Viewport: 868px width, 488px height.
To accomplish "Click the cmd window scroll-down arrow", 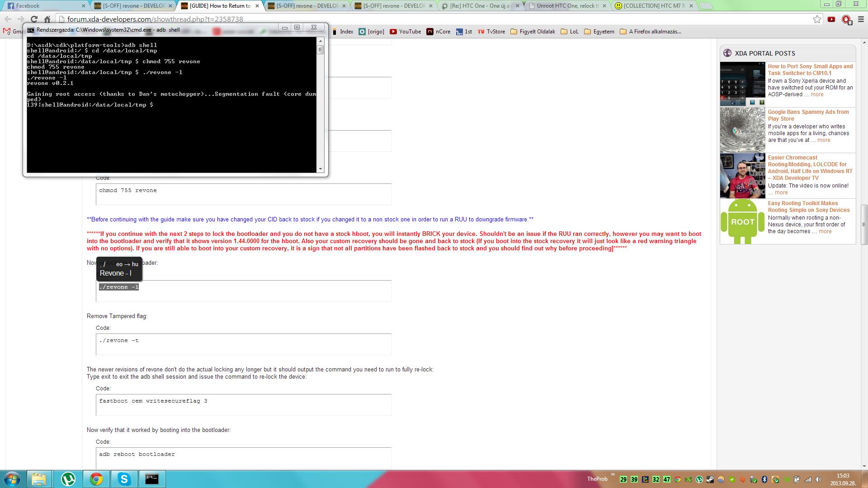I will (x=321, y=169).
